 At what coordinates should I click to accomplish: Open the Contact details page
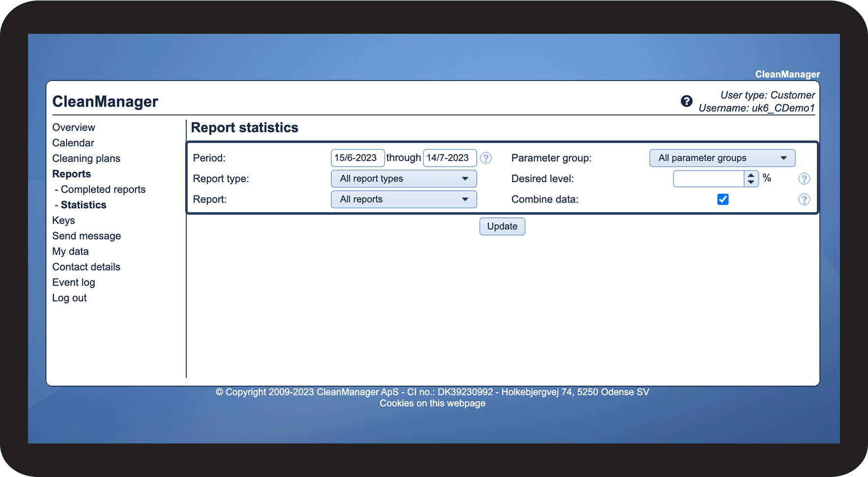86,267
